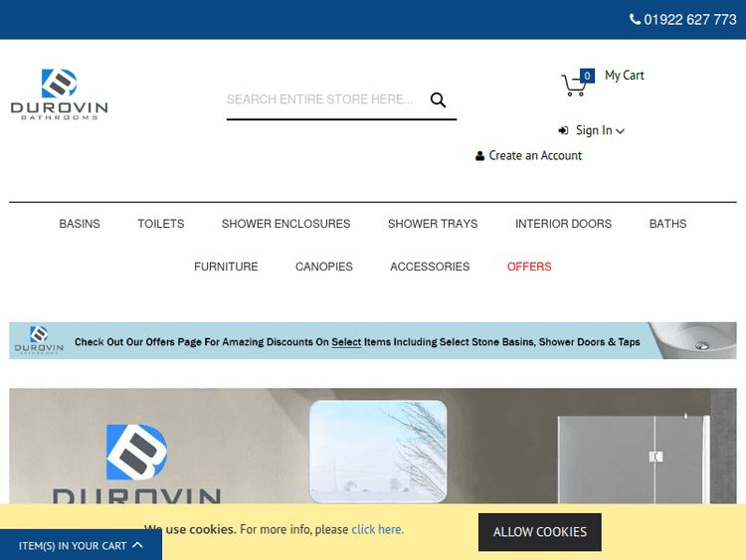Screen dimensions: 746x560
Task: Open the Interior Doors menu item
Action: click(x=563, y=224)
